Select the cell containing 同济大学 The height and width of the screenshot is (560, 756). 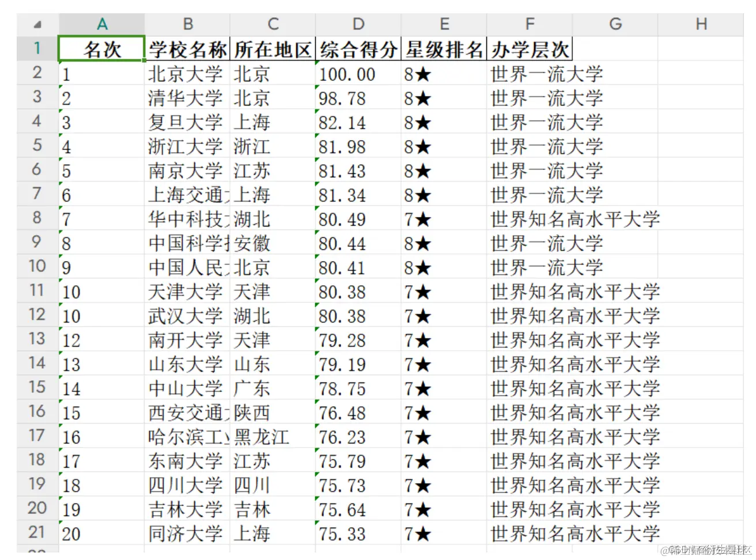(187, 533)
